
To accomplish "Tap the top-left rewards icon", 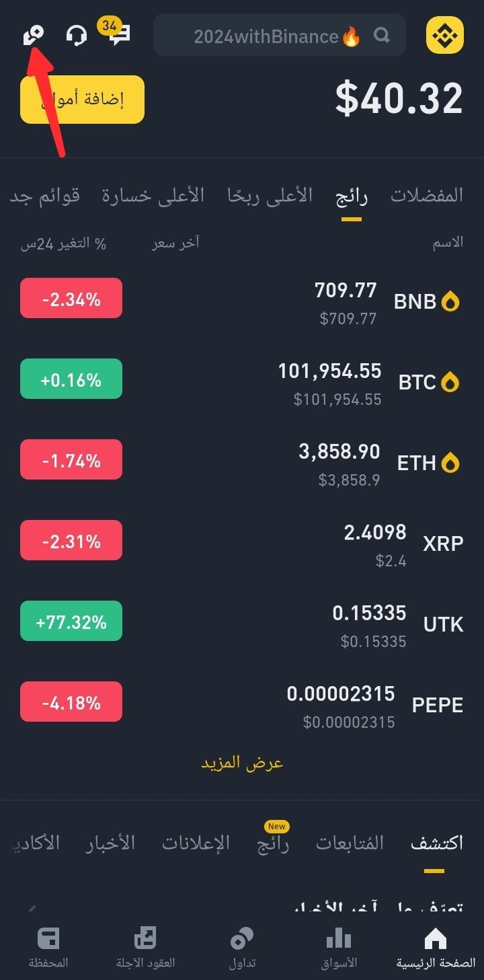I will click(33, 35).
